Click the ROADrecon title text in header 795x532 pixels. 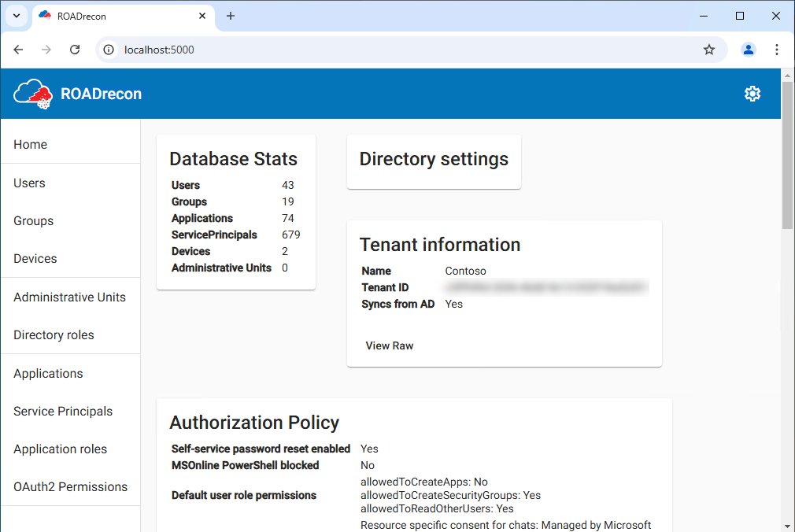[101, 94]
